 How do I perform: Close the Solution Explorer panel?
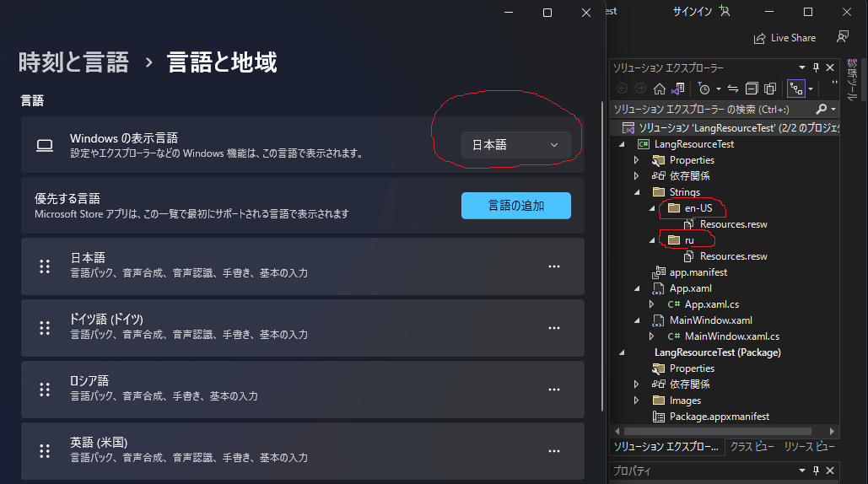point(830,67)
